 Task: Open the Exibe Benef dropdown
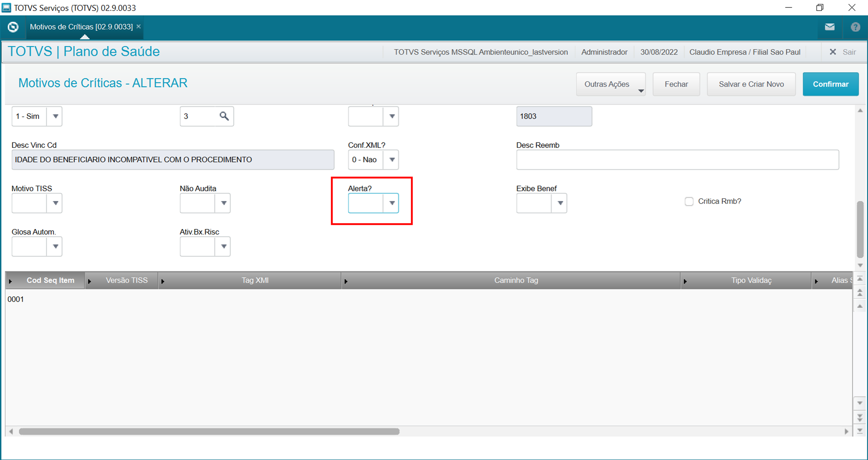pyautogui.click(x=560, y=203)
